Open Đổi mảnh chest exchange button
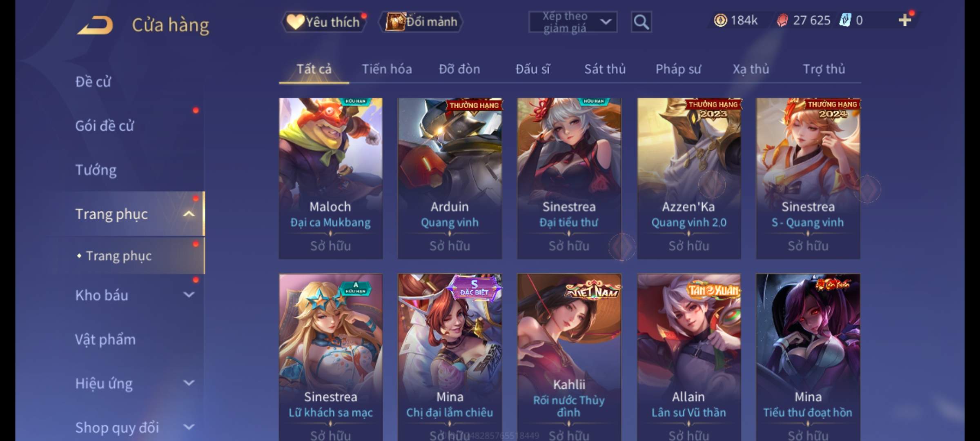980x441 pixels. pyautogui.click(x=421, y=22)
